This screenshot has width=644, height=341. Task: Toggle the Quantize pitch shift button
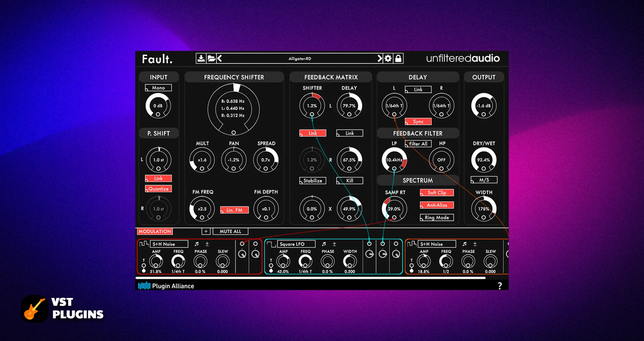(158, 189)
